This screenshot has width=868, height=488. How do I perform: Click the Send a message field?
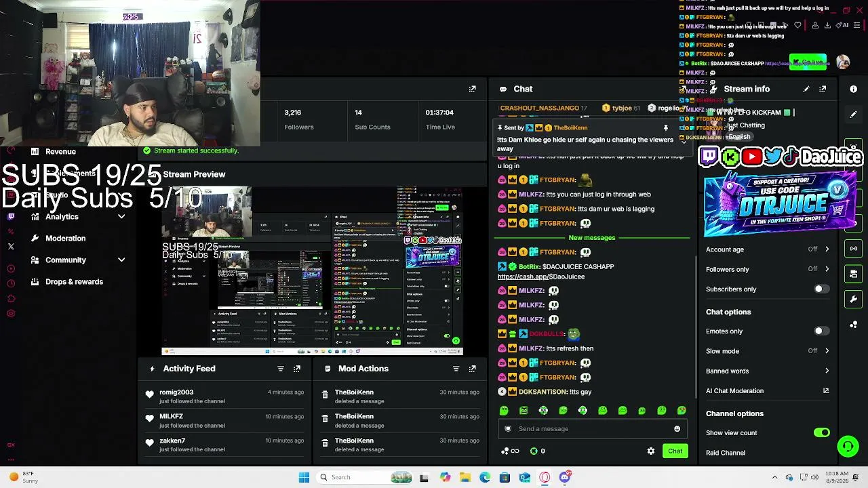click(592, 429)
